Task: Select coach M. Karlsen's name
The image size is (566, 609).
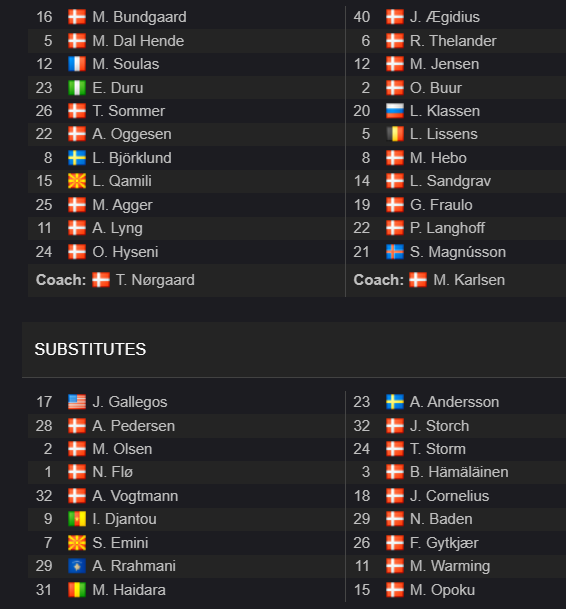Action: tap(469, 280)
